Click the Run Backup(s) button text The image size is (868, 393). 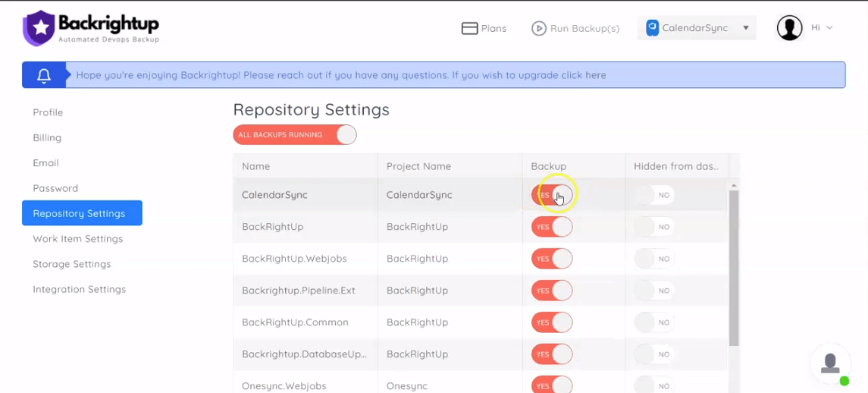(x=584, y=28)
